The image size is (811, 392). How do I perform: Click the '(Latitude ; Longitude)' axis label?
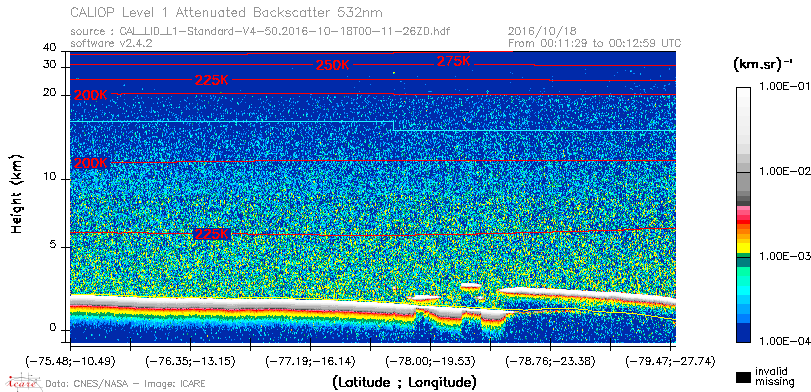404,382
